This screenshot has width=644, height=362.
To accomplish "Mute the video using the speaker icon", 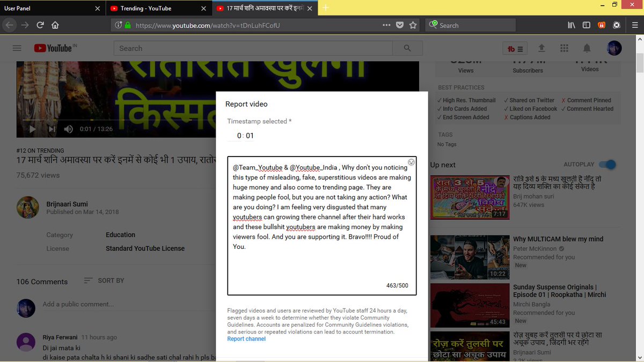I will [x=69, y=129].
